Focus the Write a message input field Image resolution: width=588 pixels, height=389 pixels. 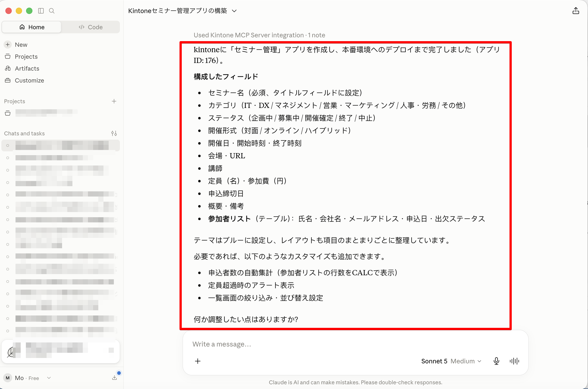(355, 344)
